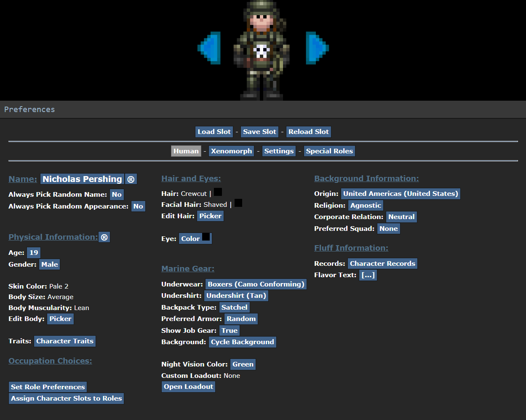Click the Fluff Information heading

(351, 248)
